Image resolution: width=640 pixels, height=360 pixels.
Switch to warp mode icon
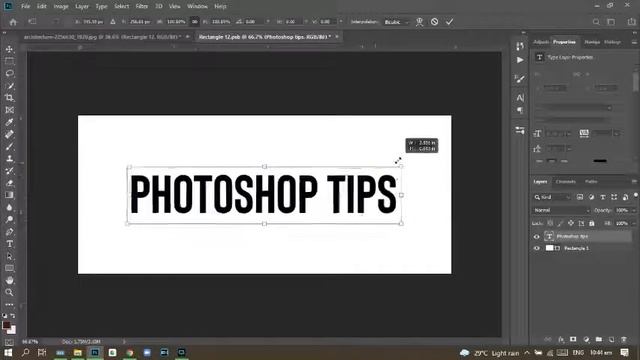click(419, 22)
